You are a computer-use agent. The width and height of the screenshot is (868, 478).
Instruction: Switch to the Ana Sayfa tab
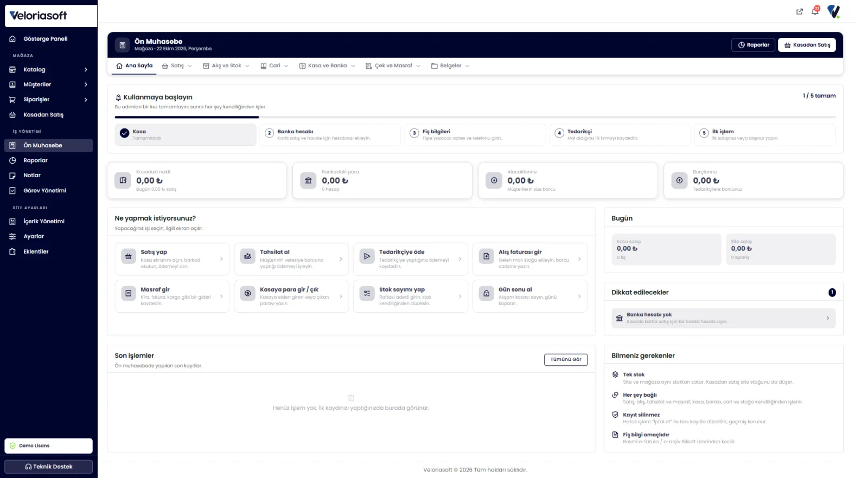(x=135, y=66)
